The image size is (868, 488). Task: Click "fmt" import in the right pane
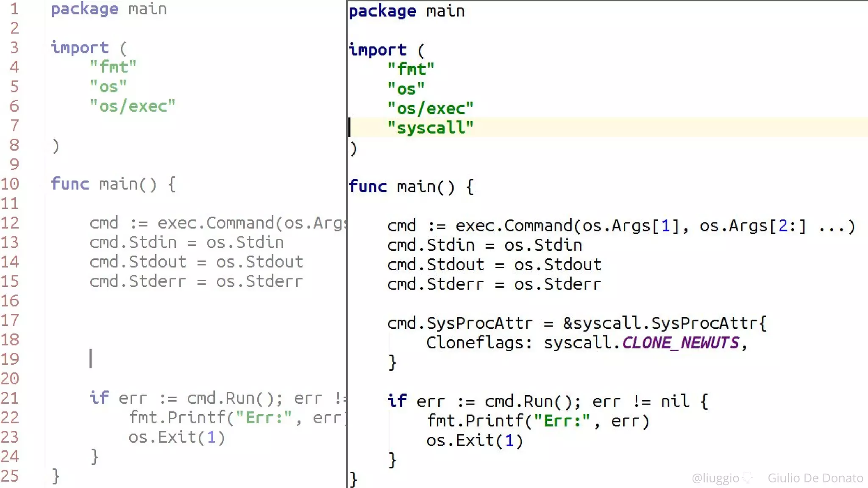pos(411,69)
